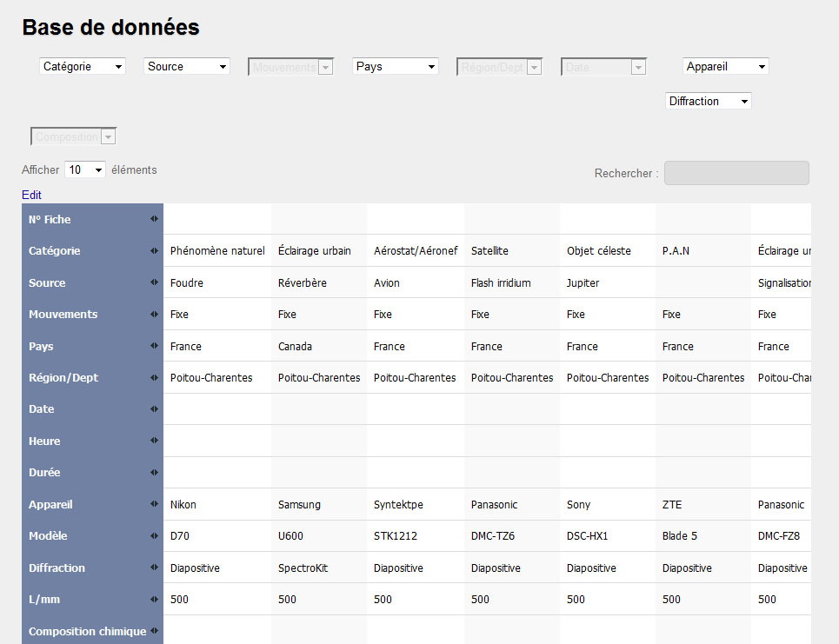Click the Flash irridium source cell

coord(501,282)
